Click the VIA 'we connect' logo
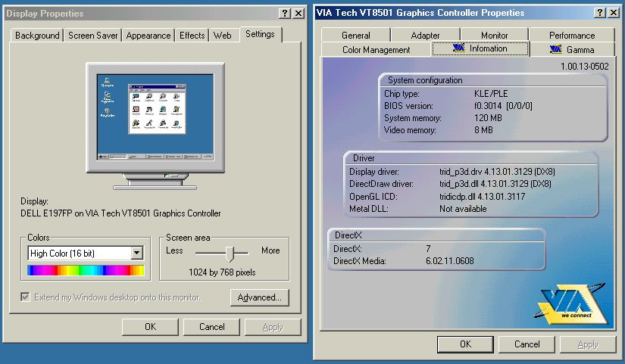 pos(570,303)
